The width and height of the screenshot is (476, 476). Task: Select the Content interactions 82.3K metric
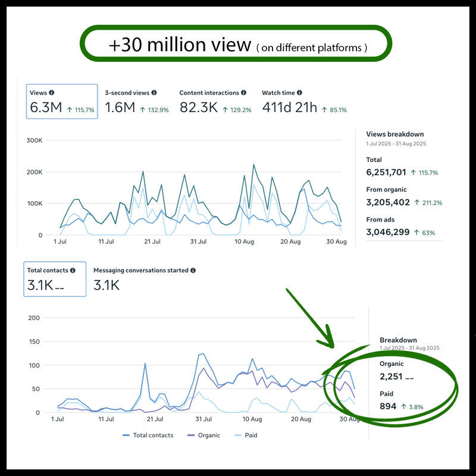215,101
